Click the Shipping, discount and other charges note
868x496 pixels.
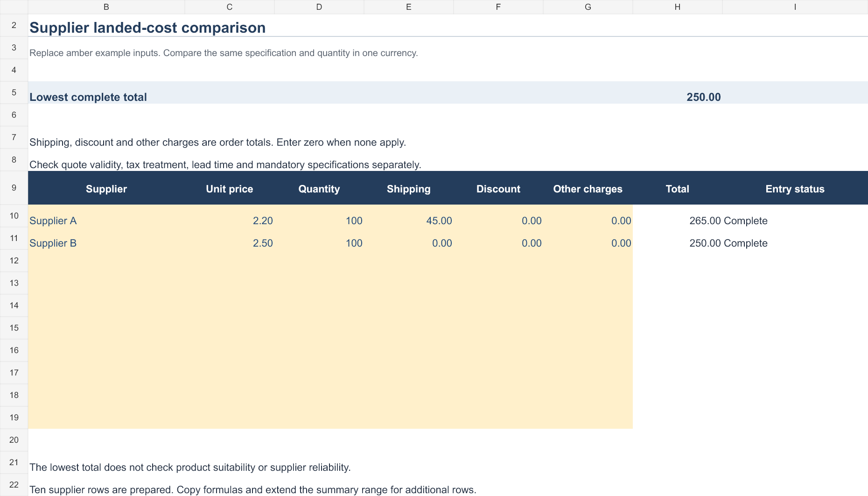coord(217,142)
